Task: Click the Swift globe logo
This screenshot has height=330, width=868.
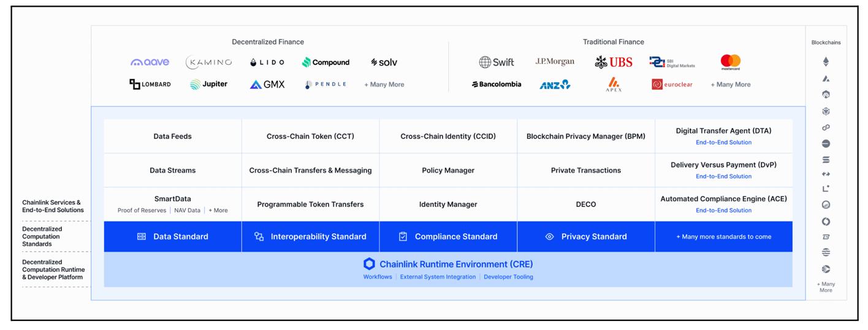Action: click(x=496, y=62)
